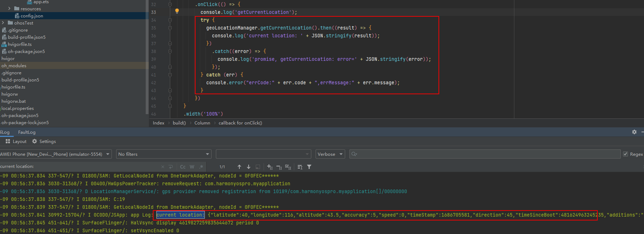Click the filter search results funnel icon
Screen dimensions: 644x234
(309, 167)
